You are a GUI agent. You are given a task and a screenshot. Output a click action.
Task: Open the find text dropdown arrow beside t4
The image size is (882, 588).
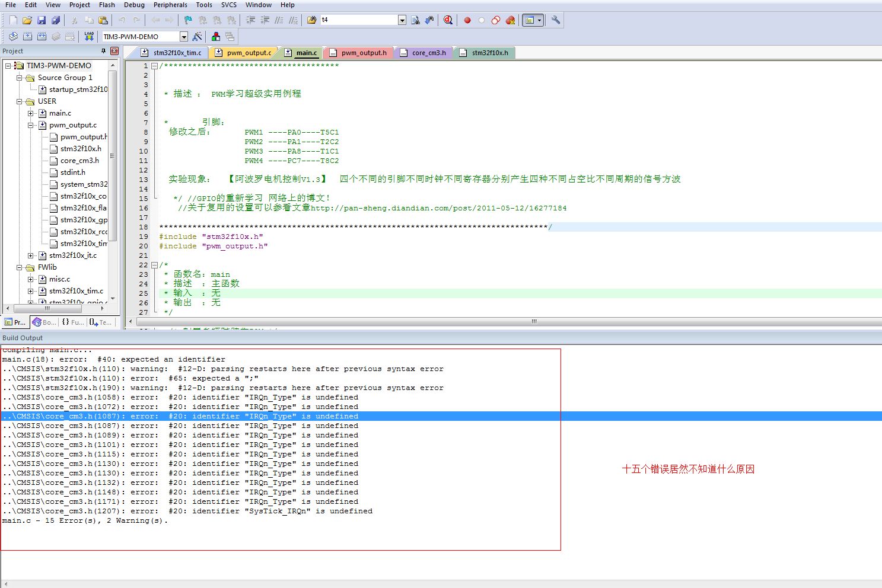[x=402, y=20]
